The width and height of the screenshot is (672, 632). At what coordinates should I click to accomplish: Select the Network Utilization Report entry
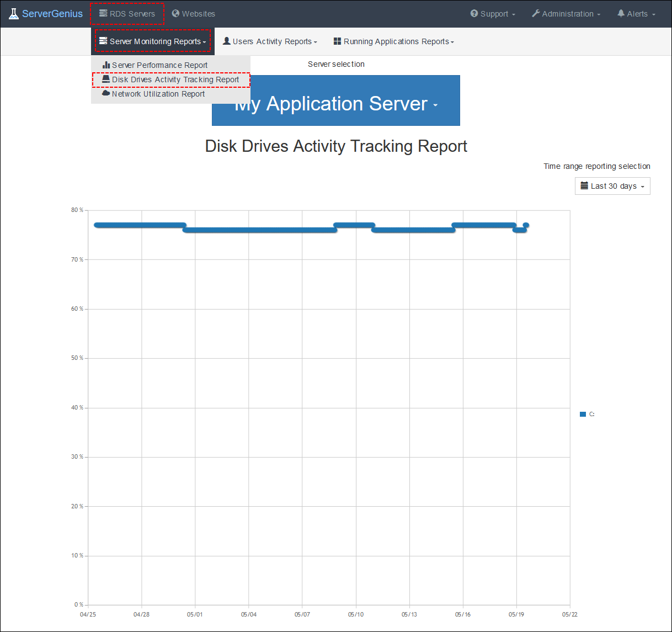(x=158, y=93)
